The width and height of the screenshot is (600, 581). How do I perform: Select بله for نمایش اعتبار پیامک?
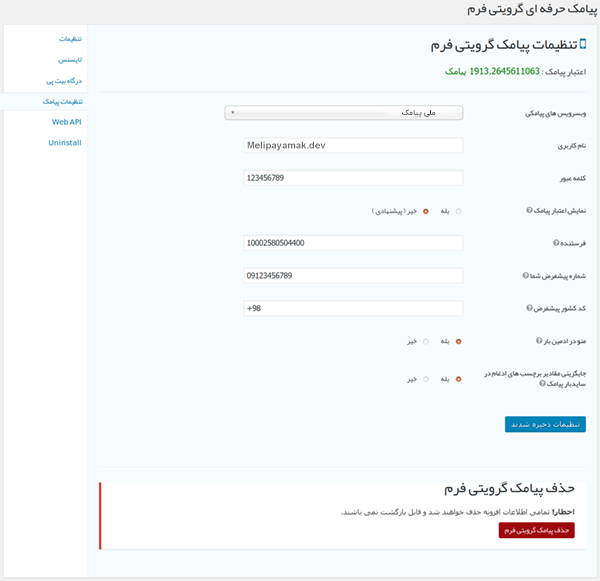click(x=458, y=211)
